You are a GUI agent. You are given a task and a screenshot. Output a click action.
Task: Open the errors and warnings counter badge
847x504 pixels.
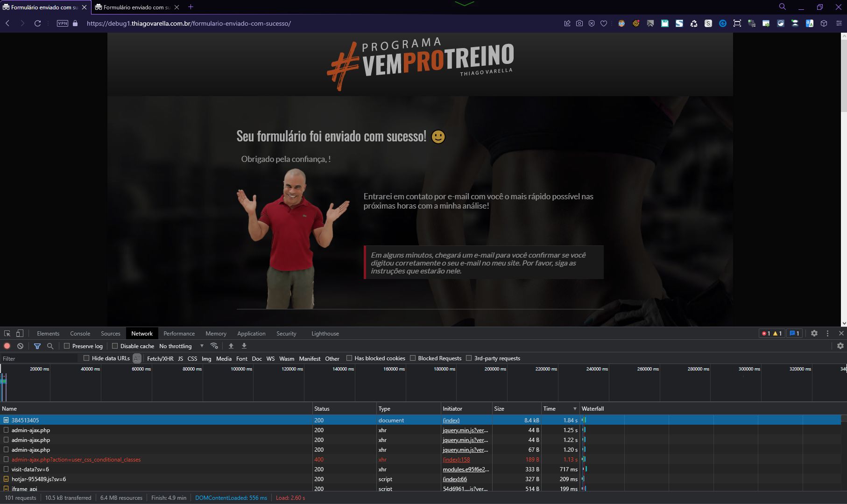[x=772, y=334]
